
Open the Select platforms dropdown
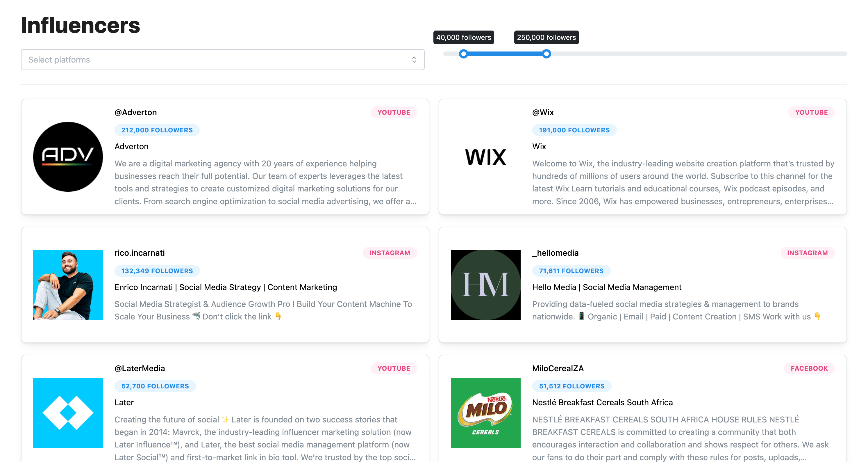point(222,60)
